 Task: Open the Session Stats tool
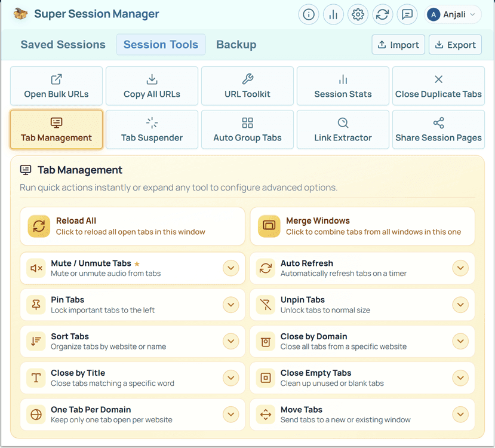(343, 86)
